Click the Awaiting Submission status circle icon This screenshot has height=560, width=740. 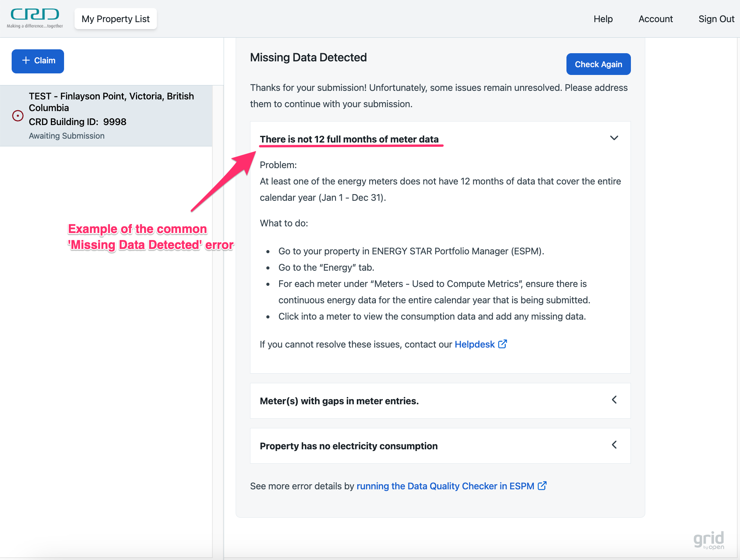coord(18,116)
